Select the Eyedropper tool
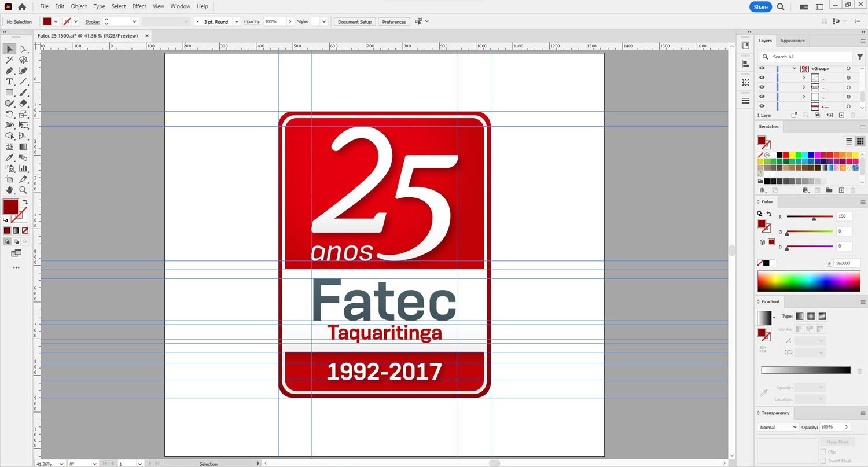Image resolution: width=868 pixels, height=467 pixels. tap(9, 157)
